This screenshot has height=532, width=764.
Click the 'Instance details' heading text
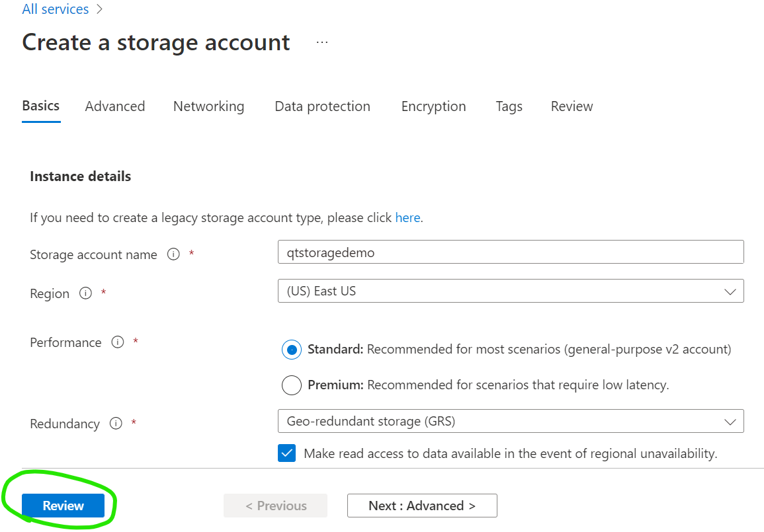(x=81, y=176)
